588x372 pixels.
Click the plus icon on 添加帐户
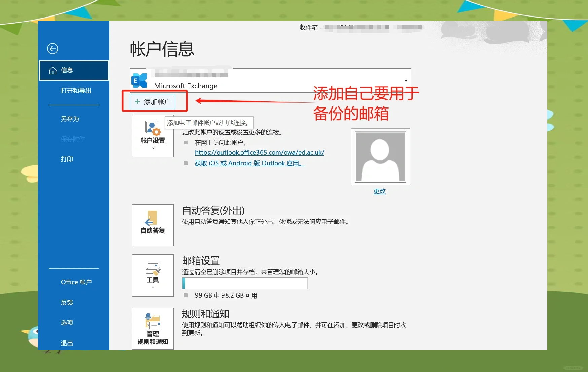point(137,102)
